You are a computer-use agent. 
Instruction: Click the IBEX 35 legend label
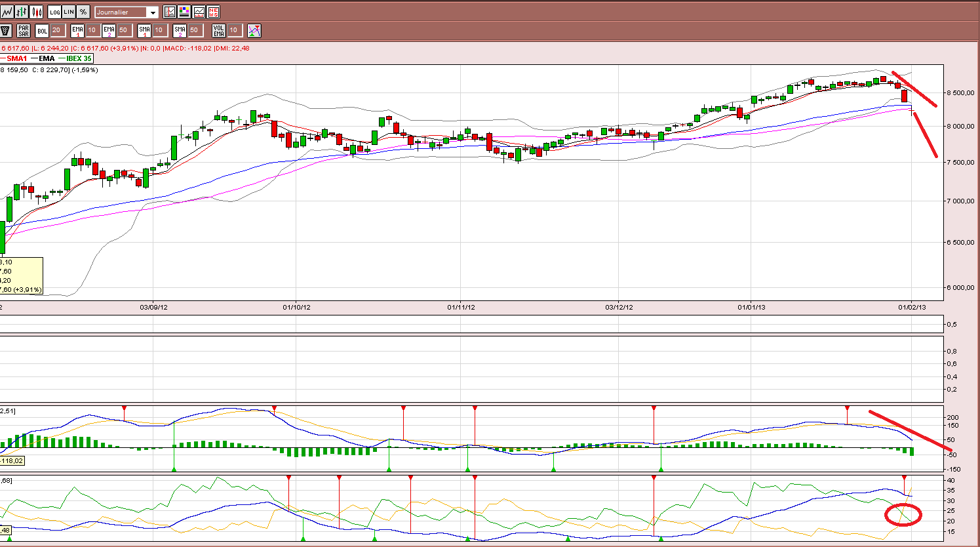79,58
